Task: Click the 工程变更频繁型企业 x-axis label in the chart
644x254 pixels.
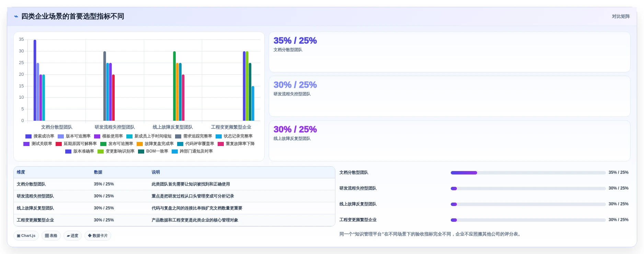Action: click(231, 127)
